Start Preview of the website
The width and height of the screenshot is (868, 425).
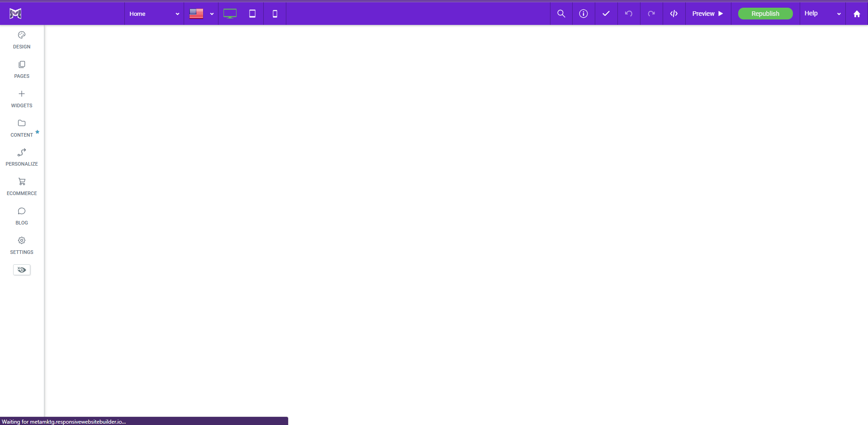coord(707,14)
